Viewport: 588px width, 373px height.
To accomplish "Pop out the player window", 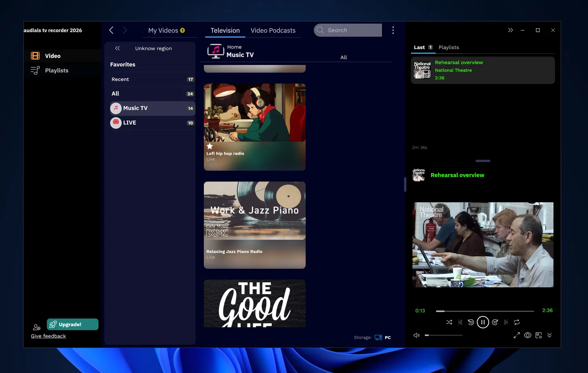I will 539,335.
